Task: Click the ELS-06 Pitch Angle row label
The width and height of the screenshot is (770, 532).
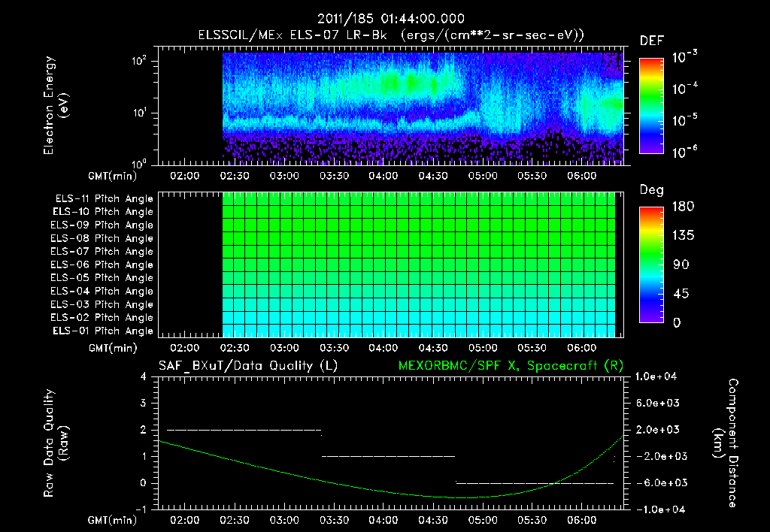Action: click(x=102, y=264)
